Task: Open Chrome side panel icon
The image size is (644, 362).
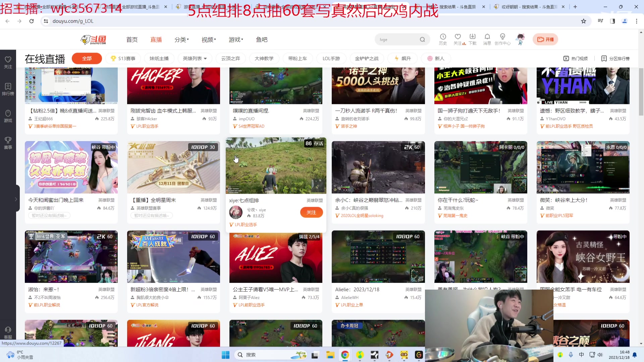Action: point(612,21)
